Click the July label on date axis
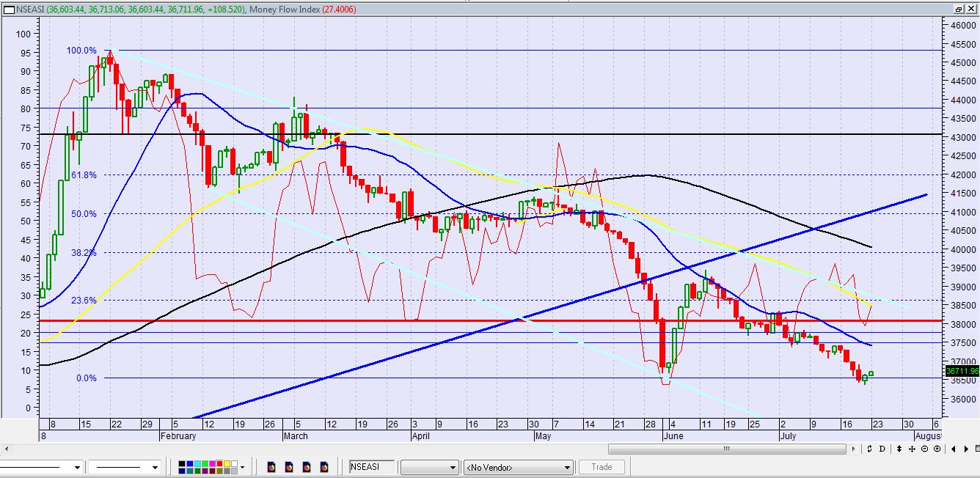 [787, 436]
